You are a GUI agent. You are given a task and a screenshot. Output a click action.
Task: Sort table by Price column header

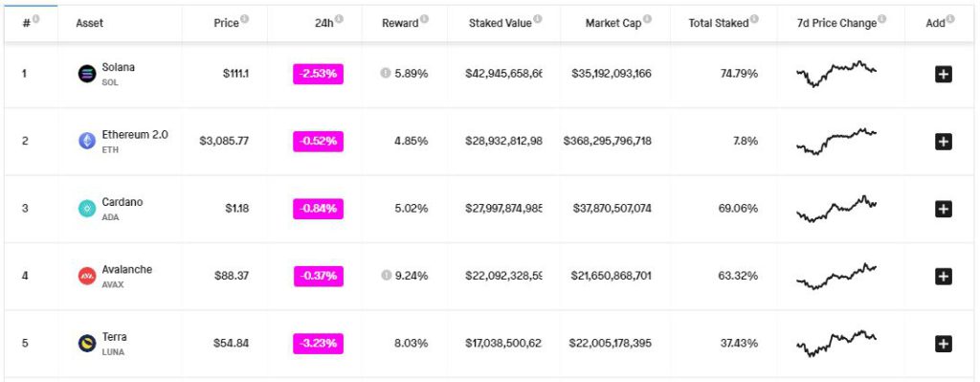coord(226,23)
